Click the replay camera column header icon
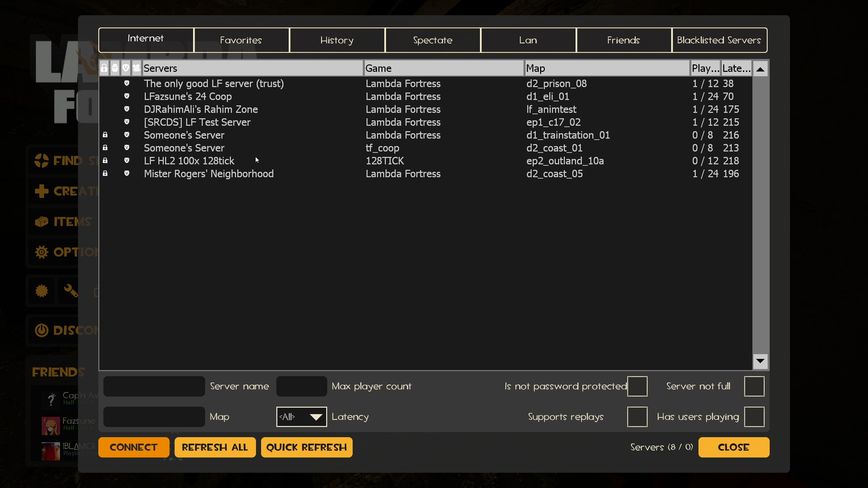 [x=136, y=68]
